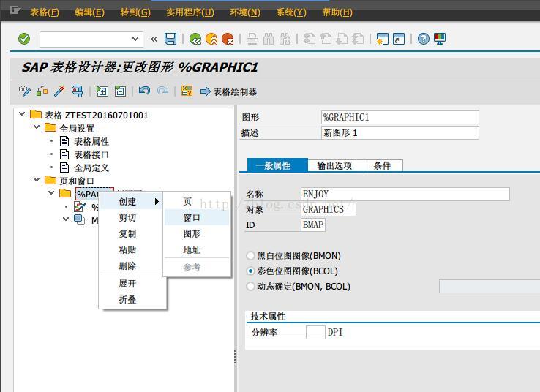Viewport: 540px width, 392px height.
Task: Open the 帮助(H) menu
Action: (337, 12)
